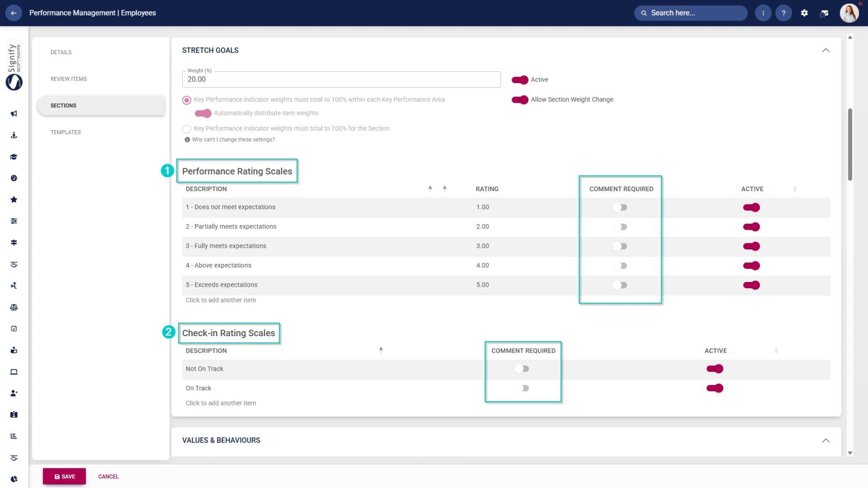
Task: Sort Performance Rating Scales by Description
Action: (430, 188)
